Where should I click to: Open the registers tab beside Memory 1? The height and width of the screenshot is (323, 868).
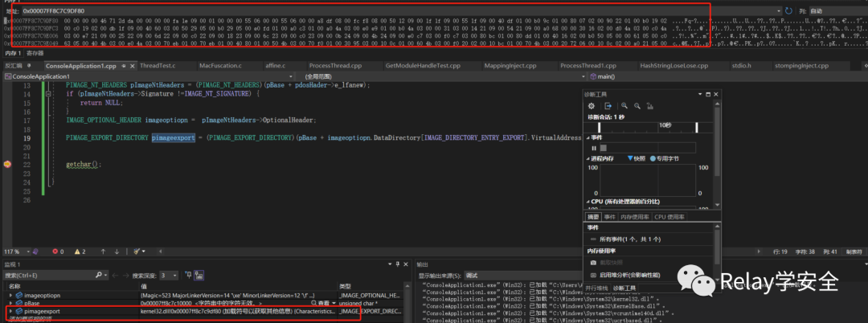click(x=35, y=53)
